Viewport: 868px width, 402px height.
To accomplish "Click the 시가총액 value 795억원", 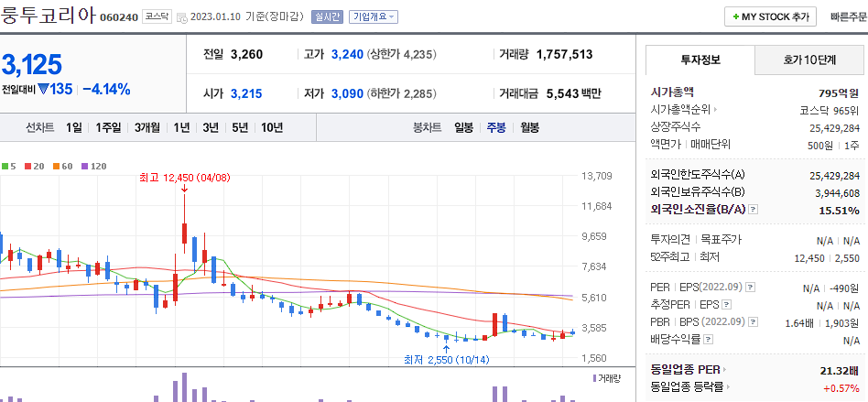I will coord(839,92).
